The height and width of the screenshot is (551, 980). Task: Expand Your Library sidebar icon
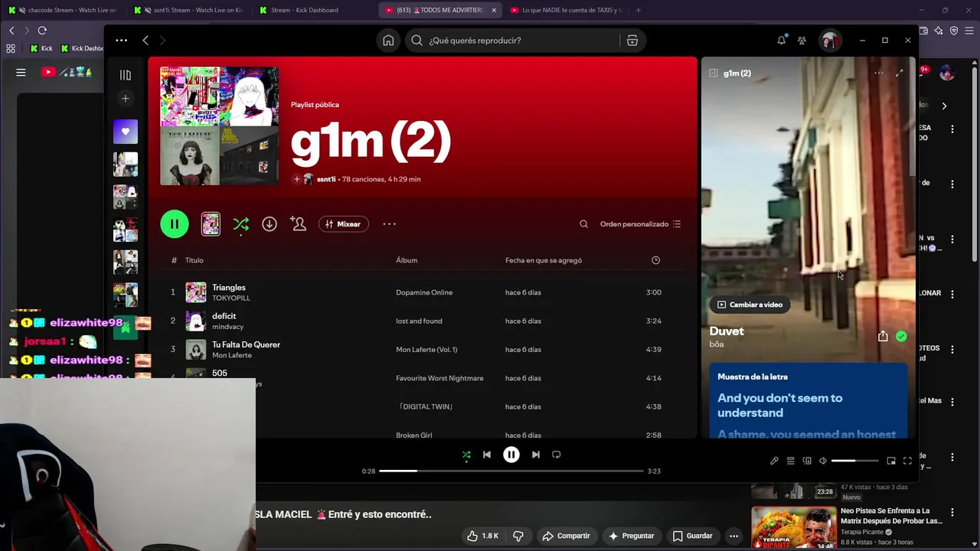click(126, 75)
